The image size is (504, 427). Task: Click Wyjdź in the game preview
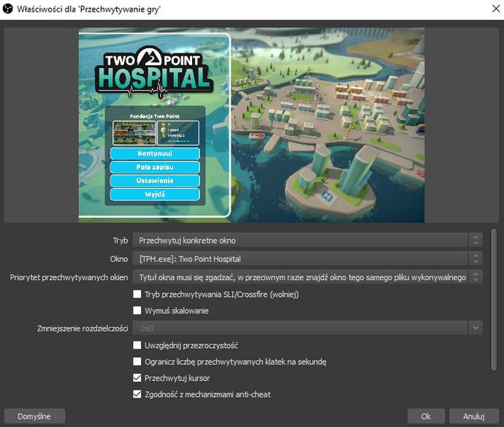(x=155, y=194)
